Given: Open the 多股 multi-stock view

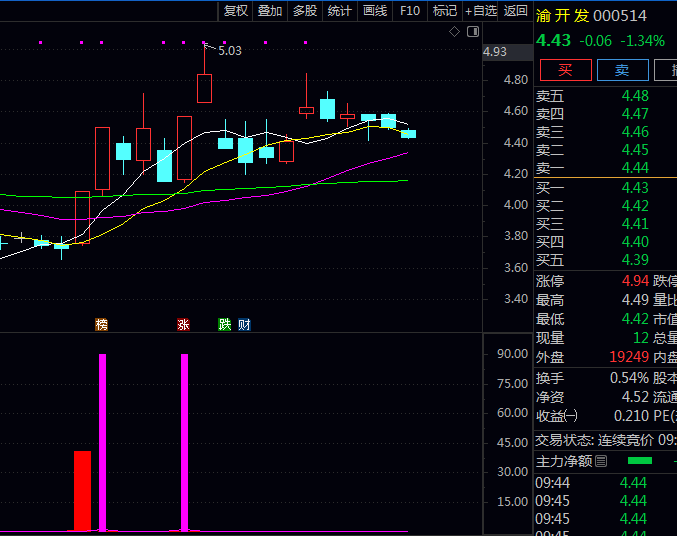Looking at the screenshot, I should coord(305,11).
